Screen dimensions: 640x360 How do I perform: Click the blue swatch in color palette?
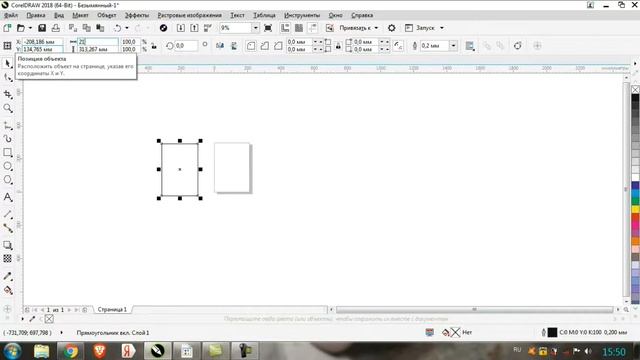point(635,186)
